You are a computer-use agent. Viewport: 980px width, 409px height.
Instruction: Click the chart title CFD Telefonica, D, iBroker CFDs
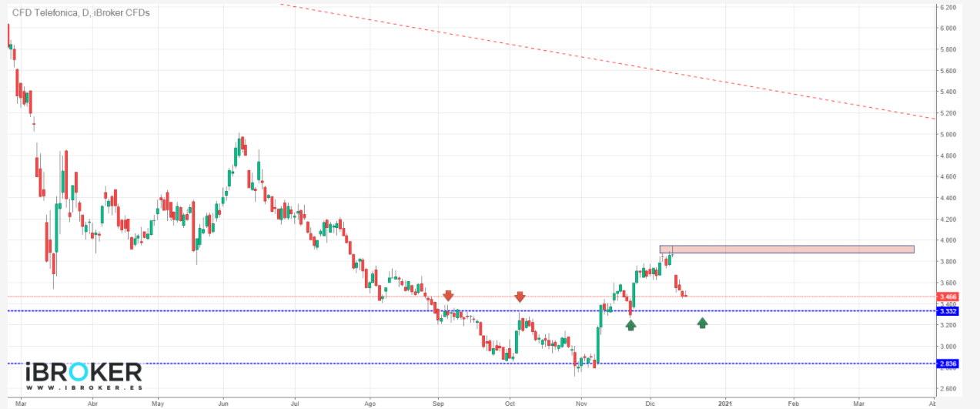[x=81, y=13]
